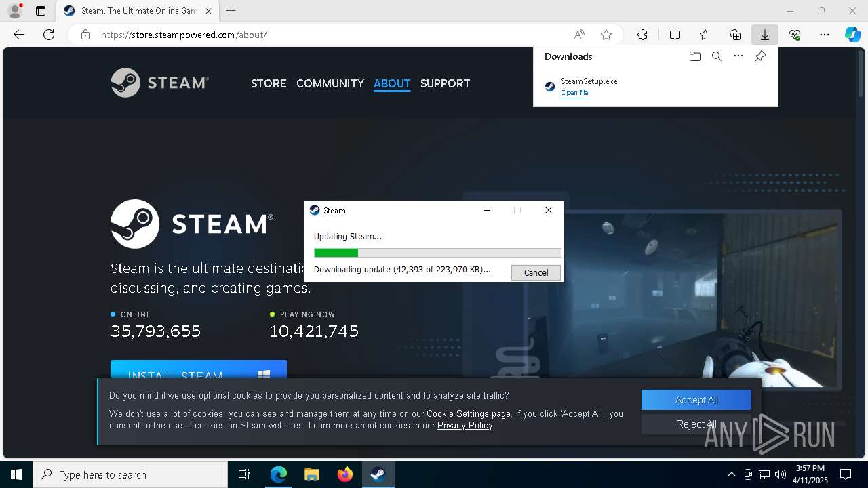This screenshot has height=488, width=868.
Task: Click the taskbar search box
Action: point(130,474)
